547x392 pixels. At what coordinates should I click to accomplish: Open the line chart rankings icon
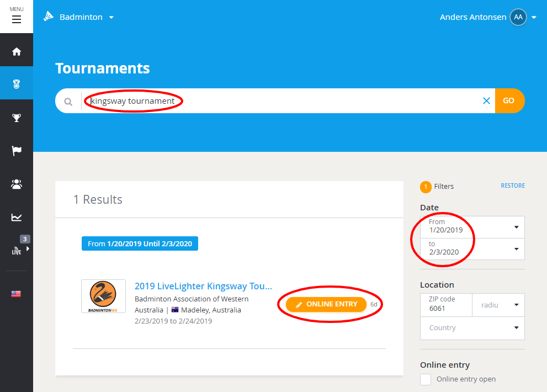click(17, 218)
